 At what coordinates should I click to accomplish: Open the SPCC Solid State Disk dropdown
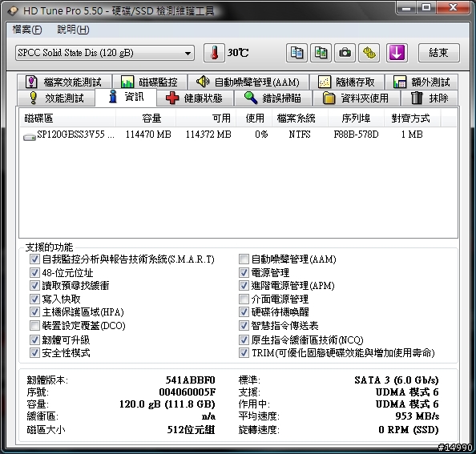105,53
